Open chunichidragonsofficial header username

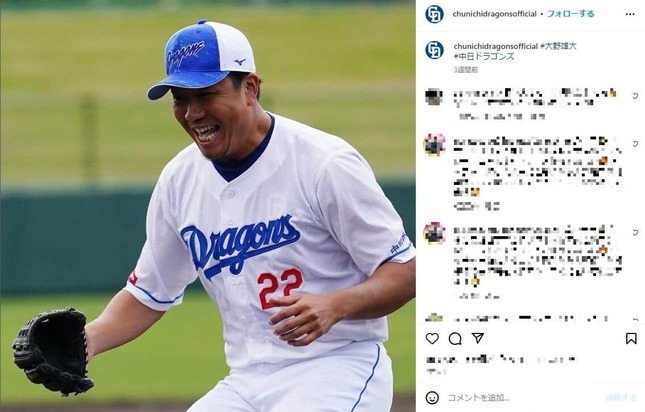point(494,14)
